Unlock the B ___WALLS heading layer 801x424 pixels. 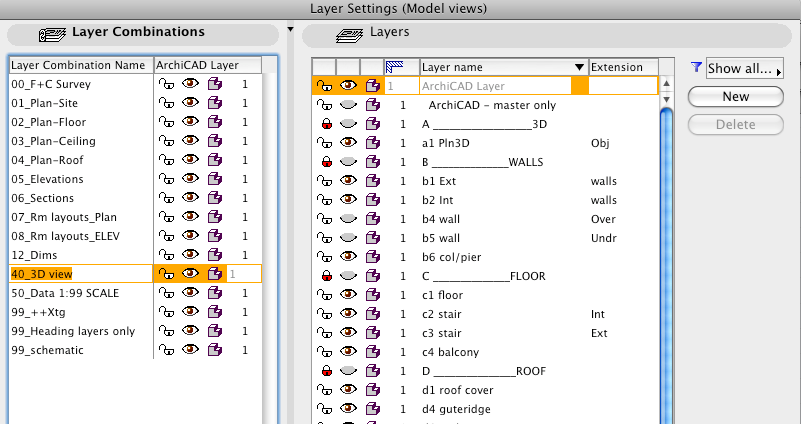point(326,162)
